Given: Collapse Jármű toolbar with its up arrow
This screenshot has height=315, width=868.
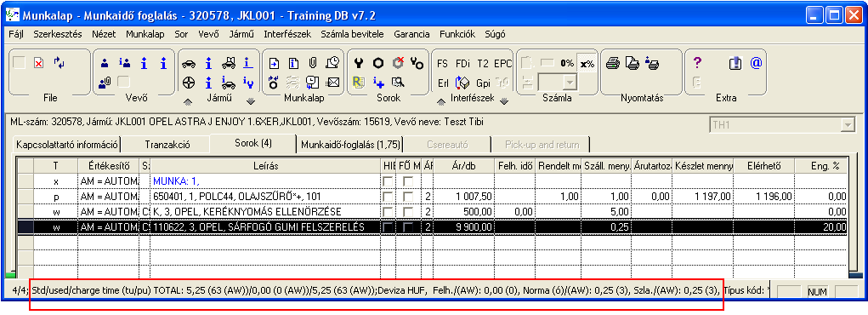Looking at the screenshot, I should point(188,101).
